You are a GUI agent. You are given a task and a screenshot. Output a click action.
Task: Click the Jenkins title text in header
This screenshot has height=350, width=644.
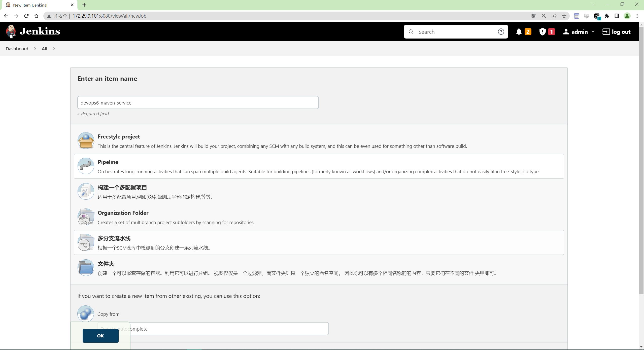pos(40,31)
